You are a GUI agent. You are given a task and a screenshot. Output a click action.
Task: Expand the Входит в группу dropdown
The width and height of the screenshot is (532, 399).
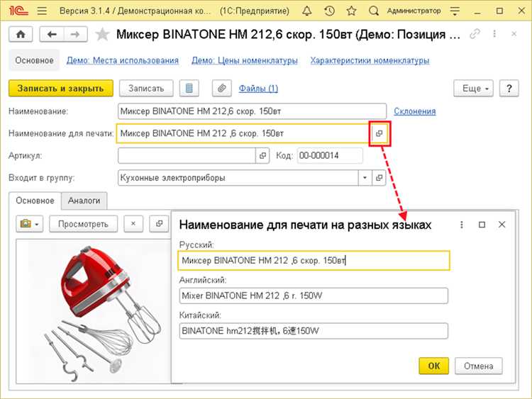pyautogui.click(x=365, y=178)
